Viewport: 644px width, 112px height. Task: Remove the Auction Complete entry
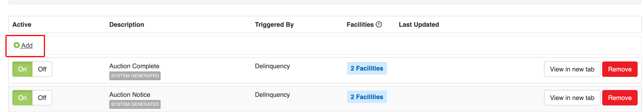pos(619,69)
